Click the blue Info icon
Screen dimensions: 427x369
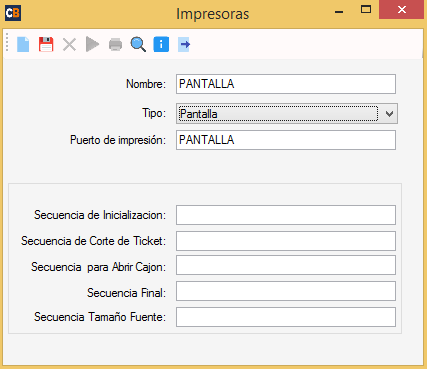click(161, 44)
